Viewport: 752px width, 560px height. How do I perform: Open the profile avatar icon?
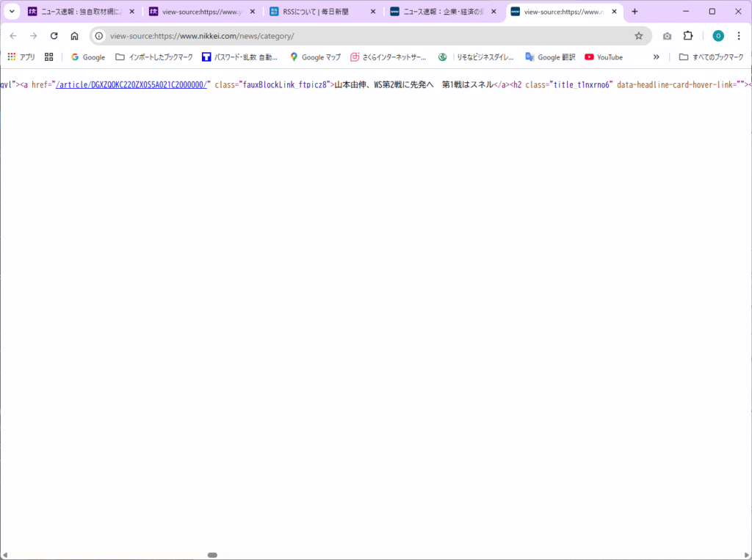coord(717,36)
